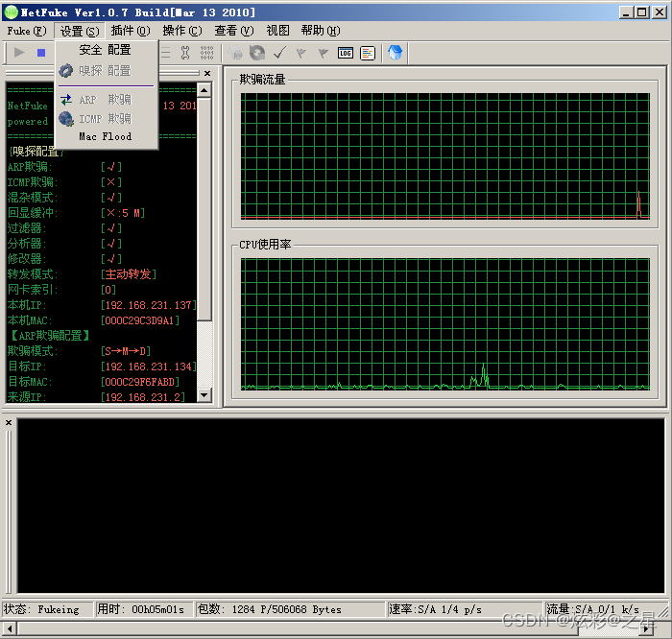
Task: Click the NetFuke green title bar icon
Action: tap(11, 12)
